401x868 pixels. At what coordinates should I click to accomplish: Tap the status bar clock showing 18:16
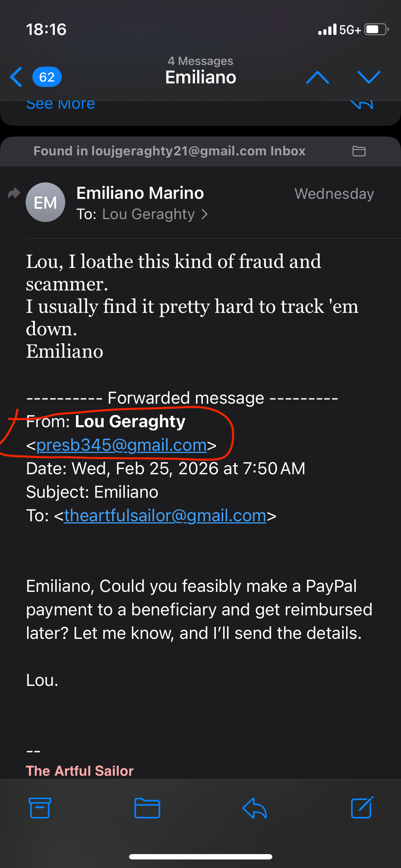(x=46, y=29)
